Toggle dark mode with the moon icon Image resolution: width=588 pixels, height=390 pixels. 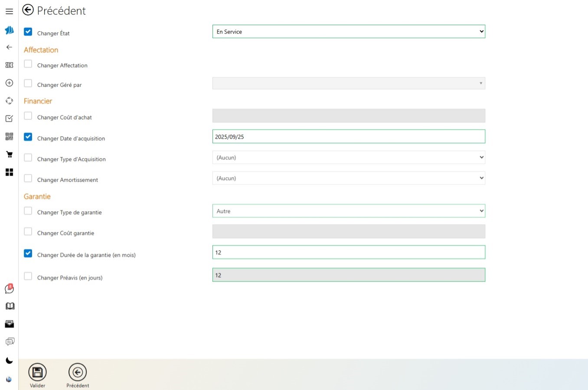click(9, 361)
